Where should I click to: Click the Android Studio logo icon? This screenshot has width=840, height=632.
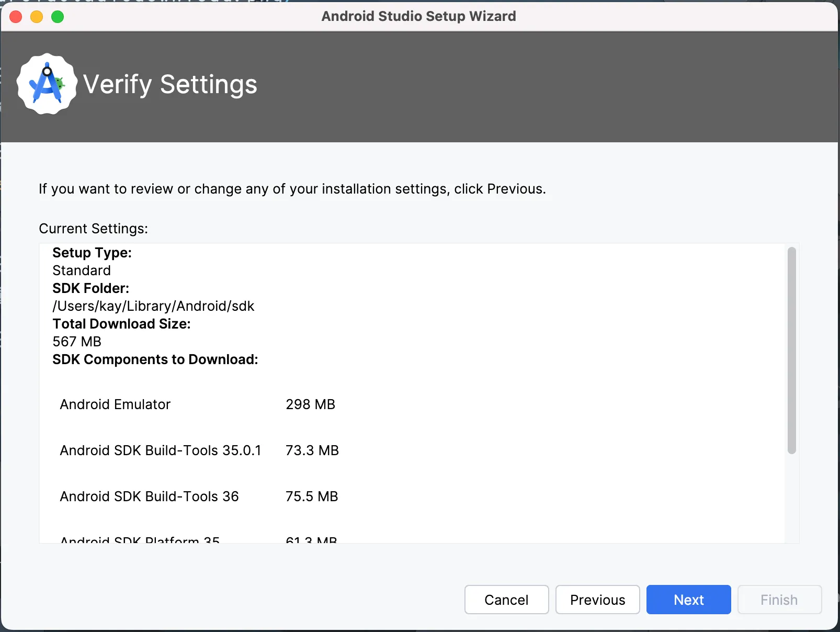47,84
